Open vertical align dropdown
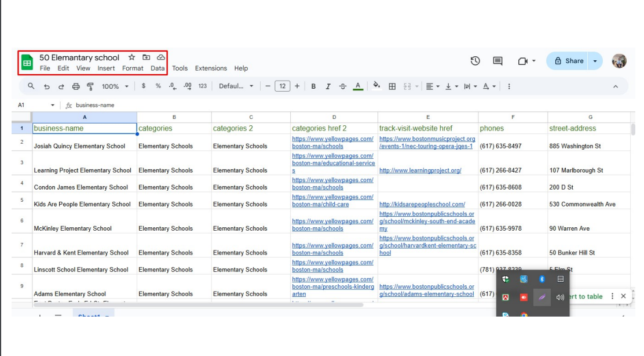644x356 pixels. coord(451,86)
